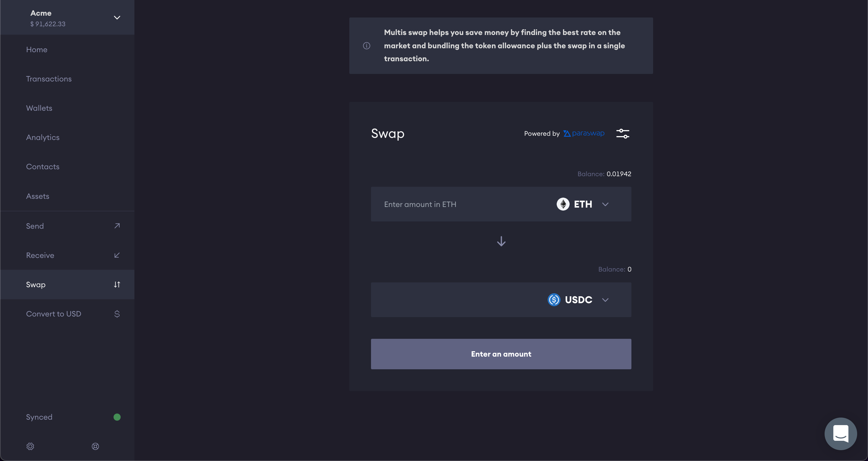Click the Ethereum logo icon
The height and width of the screenshot is (461, 868).
point(563,204)
